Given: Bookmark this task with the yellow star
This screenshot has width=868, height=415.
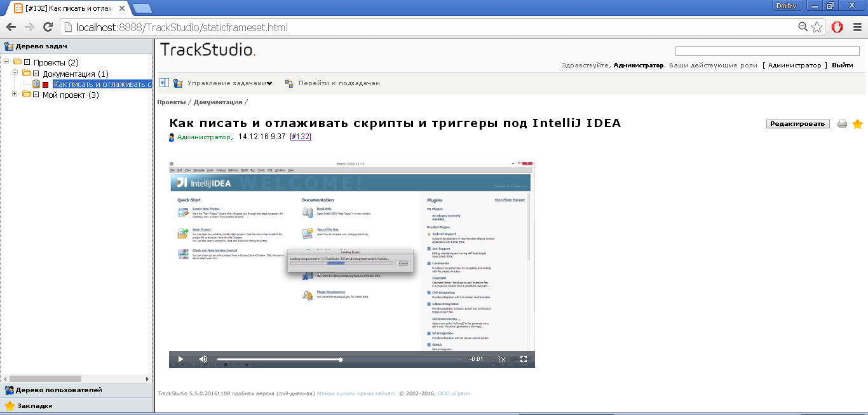Looking at the screenshot, I should pos(857,124).
